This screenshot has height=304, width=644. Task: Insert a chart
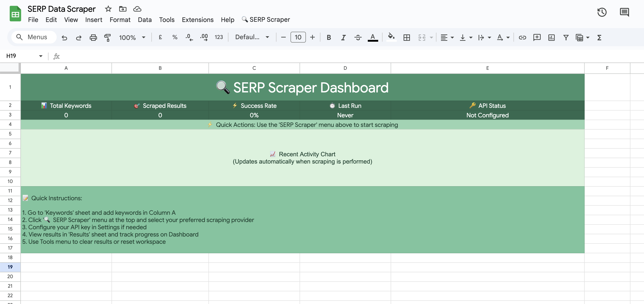pos(551,38)
